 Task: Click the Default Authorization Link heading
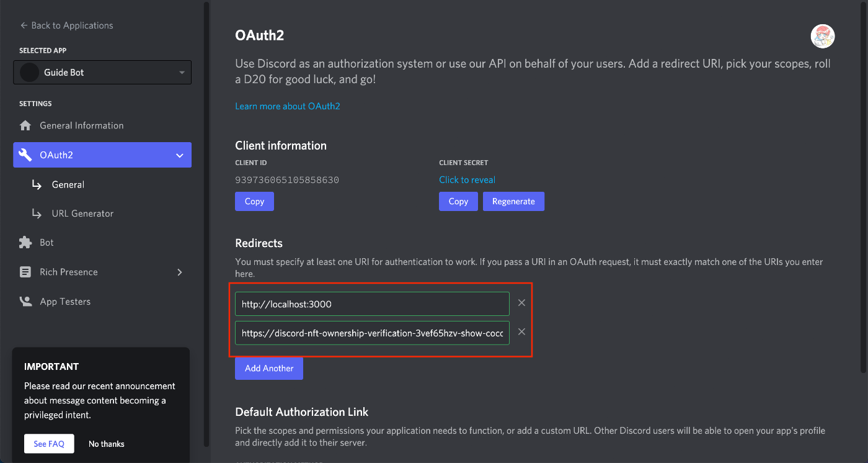click(302, 412)
